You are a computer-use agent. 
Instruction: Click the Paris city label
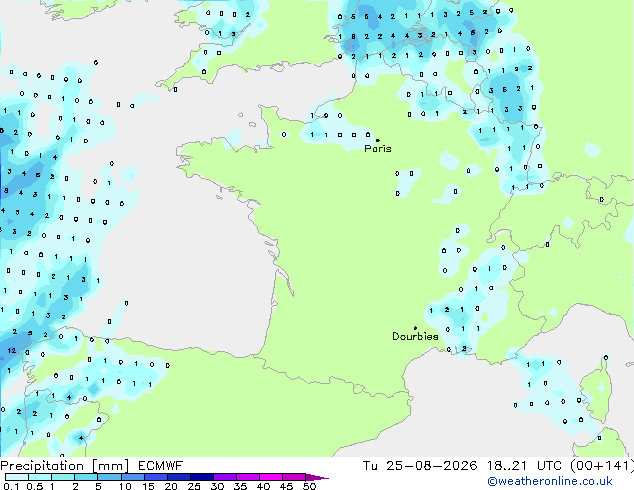click(378, 149)
